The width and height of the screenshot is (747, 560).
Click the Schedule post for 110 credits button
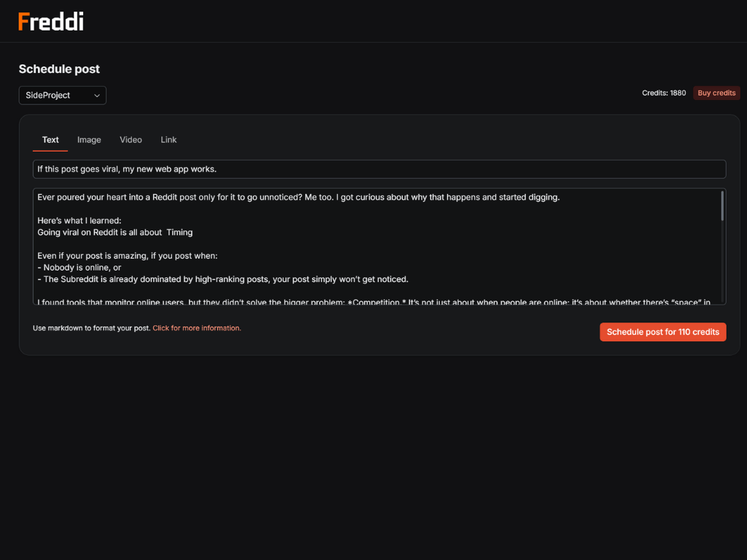tap(662, 332)
